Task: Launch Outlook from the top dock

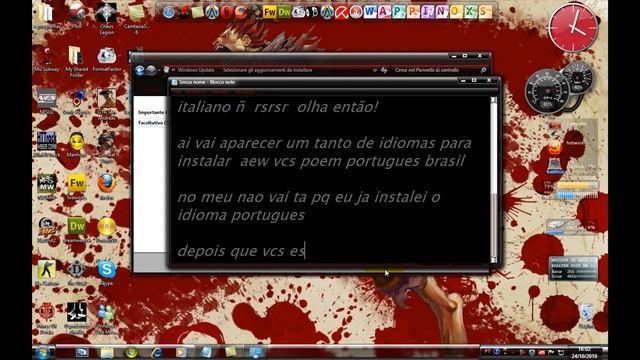Action: tap(456, 12)
